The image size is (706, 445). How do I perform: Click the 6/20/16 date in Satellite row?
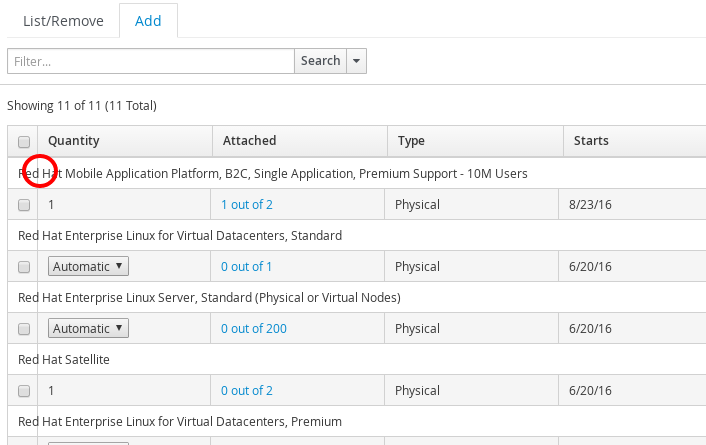pyautogui.click(x=590, y=391)
